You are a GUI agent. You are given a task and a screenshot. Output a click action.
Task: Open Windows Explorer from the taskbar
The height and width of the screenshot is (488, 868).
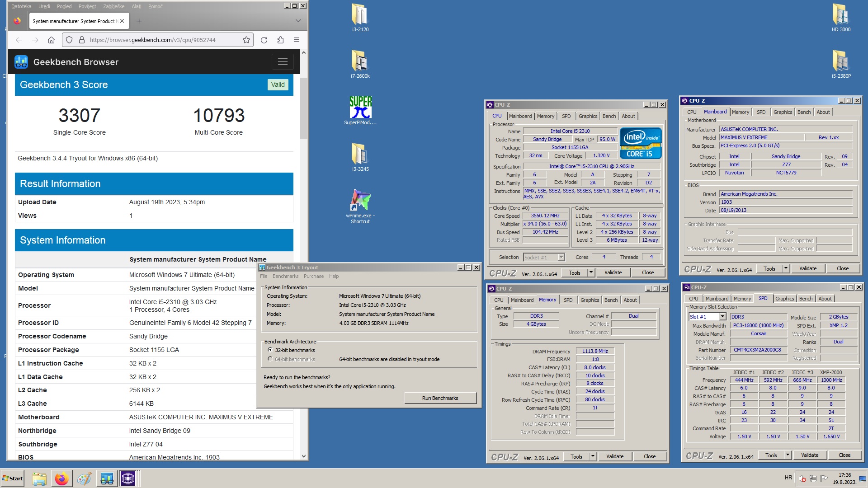(x=39, y=479)
